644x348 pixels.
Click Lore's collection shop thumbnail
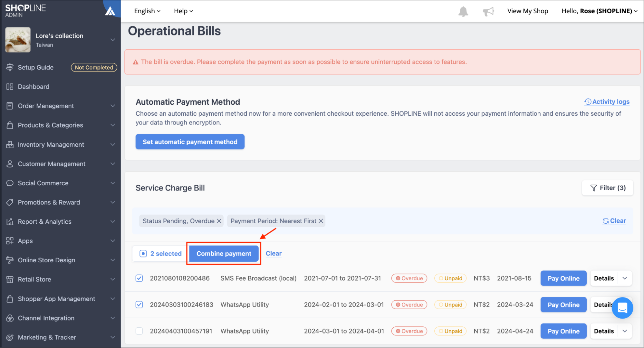pos(18,40)
